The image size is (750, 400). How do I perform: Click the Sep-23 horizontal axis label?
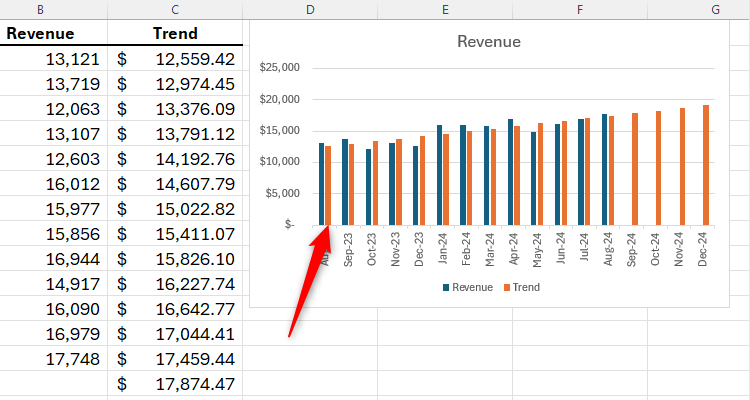tap(348, 247)
